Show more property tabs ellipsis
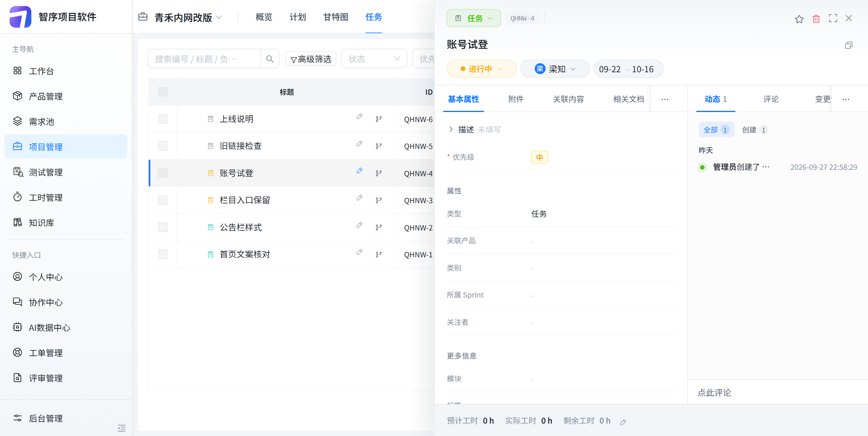This screenshot has height=436, width=868. point(665,99)
